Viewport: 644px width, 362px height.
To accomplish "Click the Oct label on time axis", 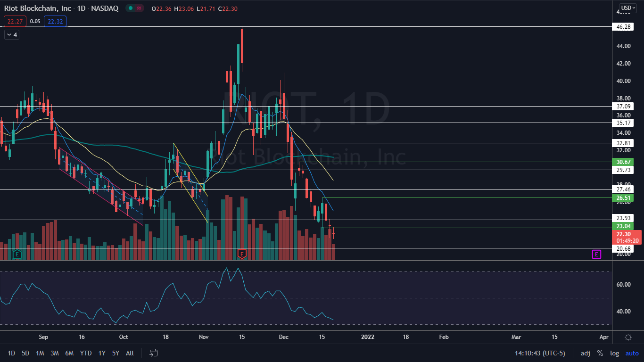I will tap(124, 337).
